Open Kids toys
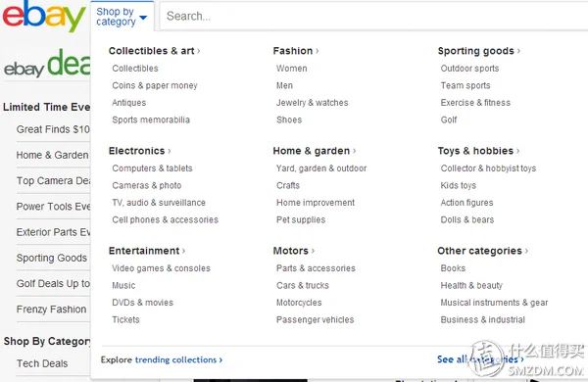Image resolution: width=588 pixels, height=382 pixels. (459, 185)
